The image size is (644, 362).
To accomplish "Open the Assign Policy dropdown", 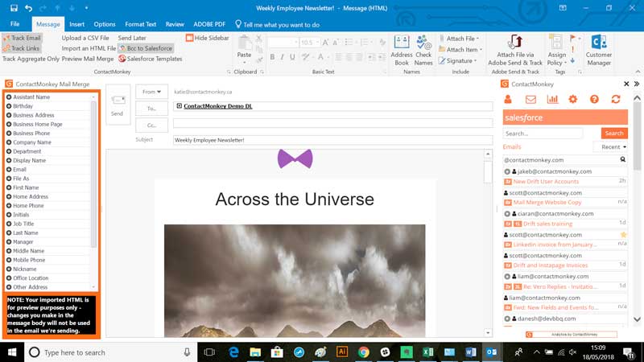I will point(556,51).
